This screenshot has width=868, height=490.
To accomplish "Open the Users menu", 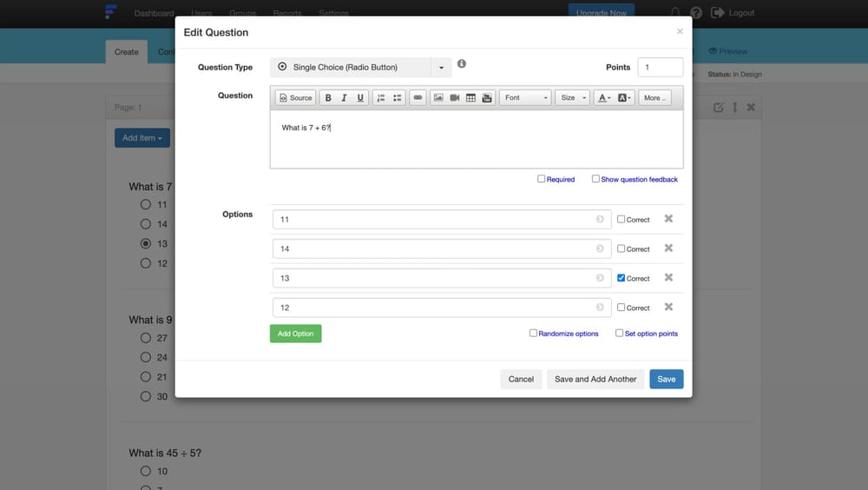I will [x=201, y=13].
